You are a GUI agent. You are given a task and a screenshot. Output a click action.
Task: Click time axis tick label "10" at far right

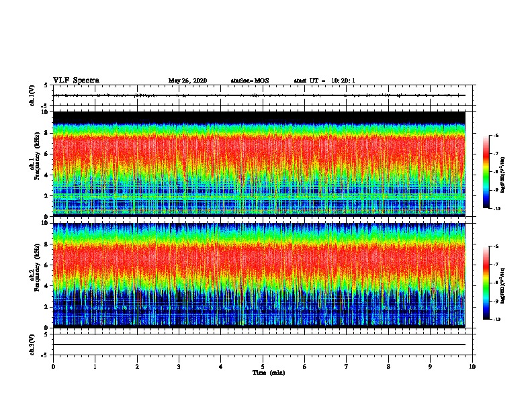[x=472, y=367]
